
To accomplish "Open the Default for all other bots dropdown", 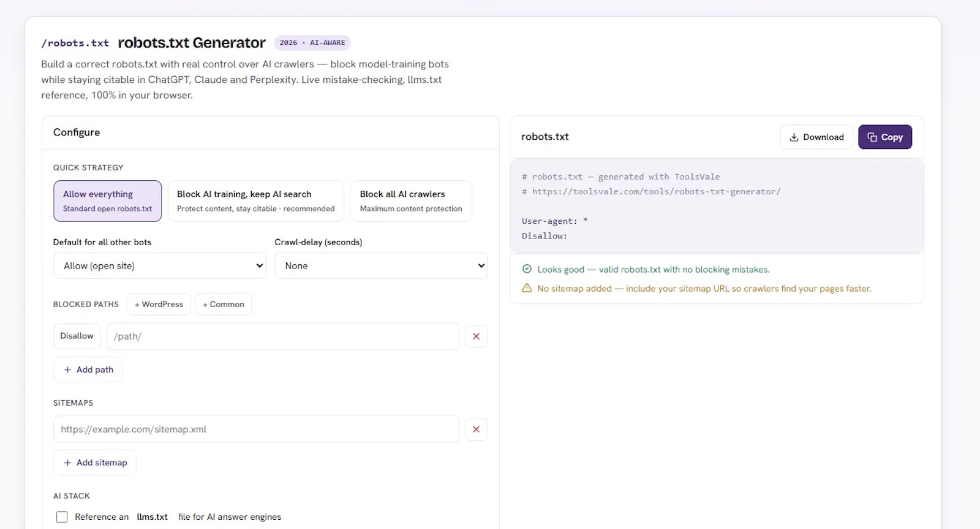I will (160, 265).
